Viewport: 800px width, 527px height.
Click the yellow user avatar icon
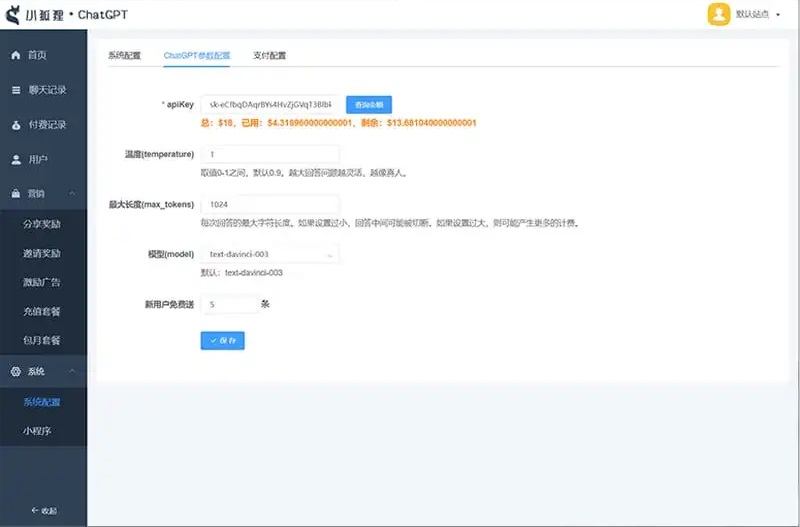pyautogui.click(x=719, y=14)
